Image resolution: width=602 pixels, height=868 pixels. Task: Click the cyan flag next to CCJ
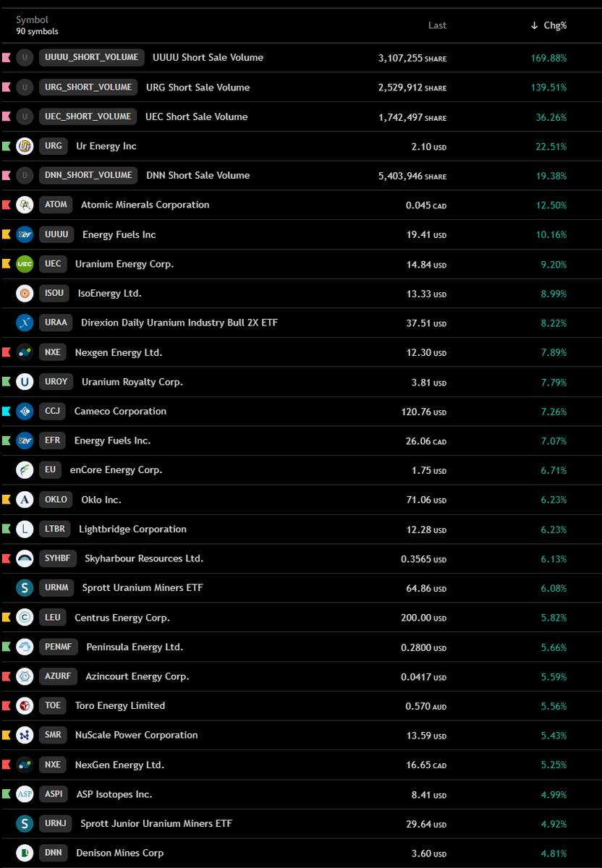click(x=6, y=412)
